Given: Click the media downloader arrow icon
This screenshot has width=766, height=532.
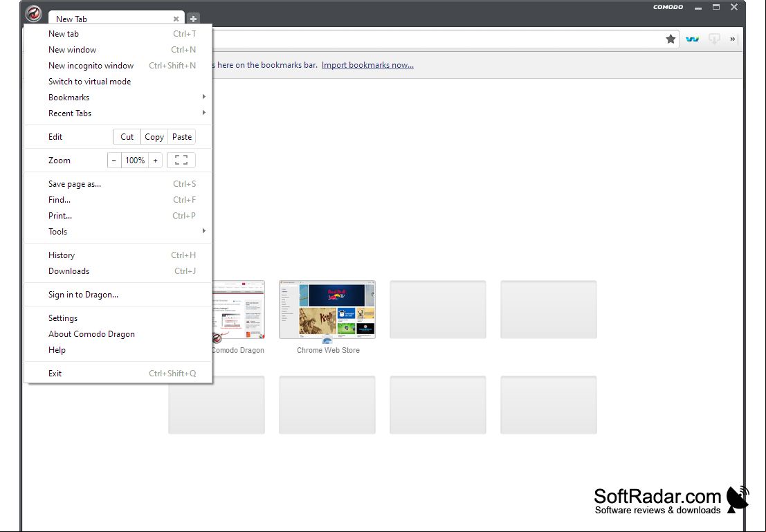Looking at the screenshot, I should click(714, 39).
